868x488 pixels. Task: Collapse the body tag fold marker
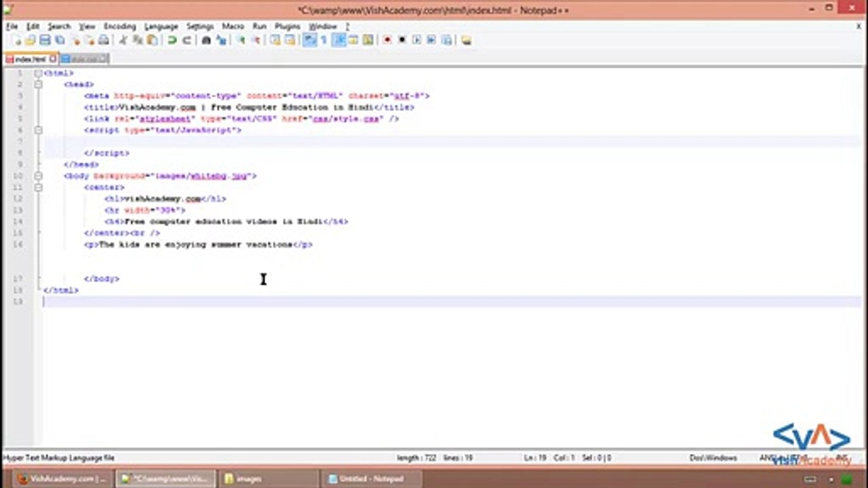pyautogui.click(x=39, y=176)
